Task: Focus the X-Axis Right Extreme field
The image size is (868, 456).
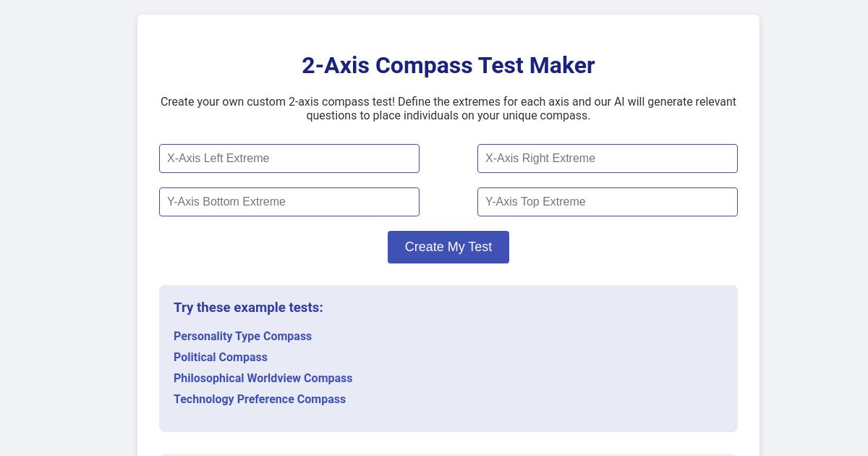Action: [608, 159]
